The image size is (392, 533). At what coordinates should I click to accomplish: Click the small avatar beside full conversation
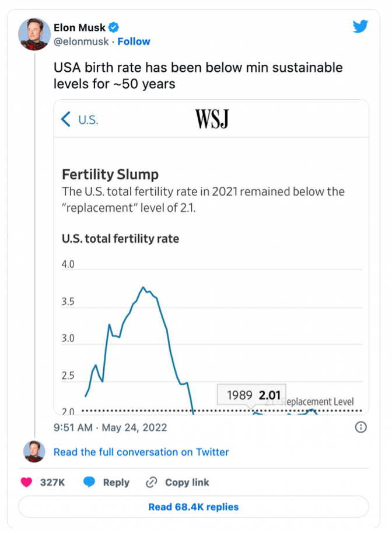34,452
